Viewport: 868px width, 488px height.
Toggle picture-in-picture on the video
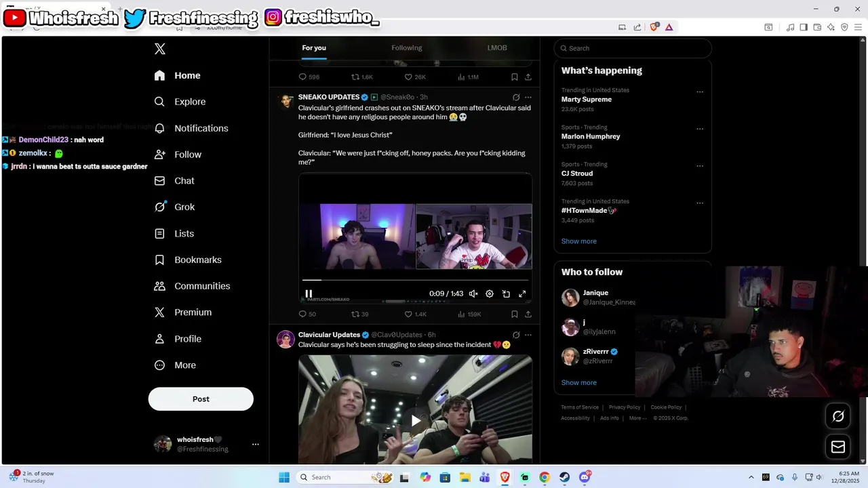[506, 293]
